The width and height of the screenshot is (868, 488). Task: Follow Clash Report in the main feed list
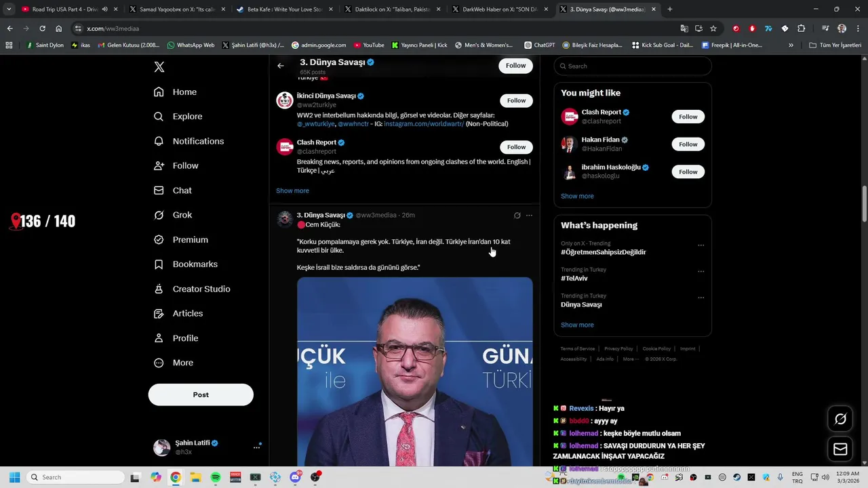click(516, 147)
